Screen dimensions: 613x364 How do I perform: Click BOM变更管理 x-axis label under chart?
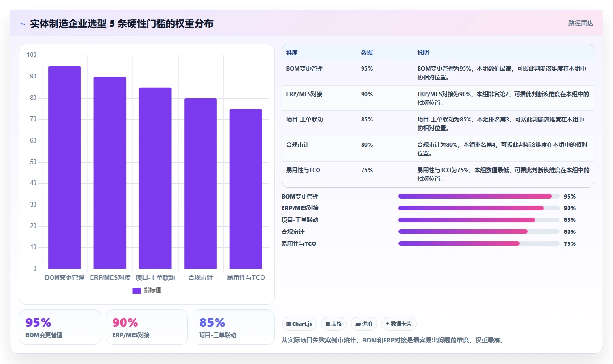[65, 277]
